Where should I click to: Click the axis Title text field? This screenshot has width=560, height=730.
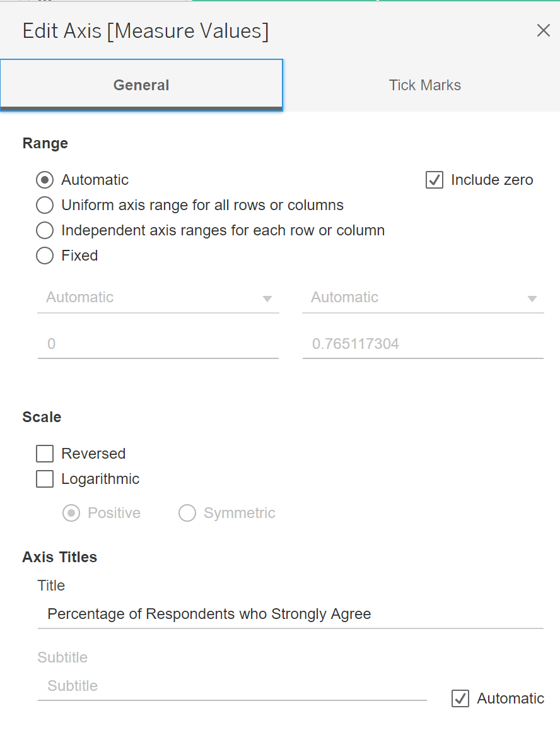click(x=290, y=614)
